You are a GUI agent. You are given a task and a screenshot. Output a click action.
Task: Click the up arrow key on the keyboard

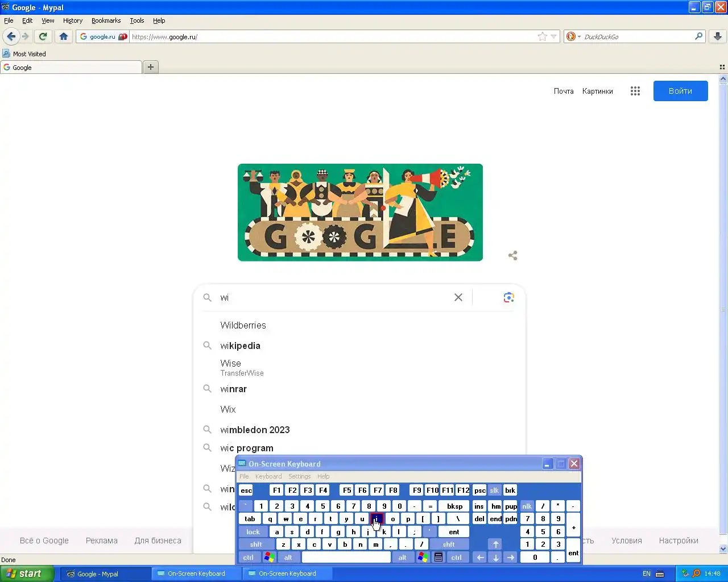click(495, 544)
